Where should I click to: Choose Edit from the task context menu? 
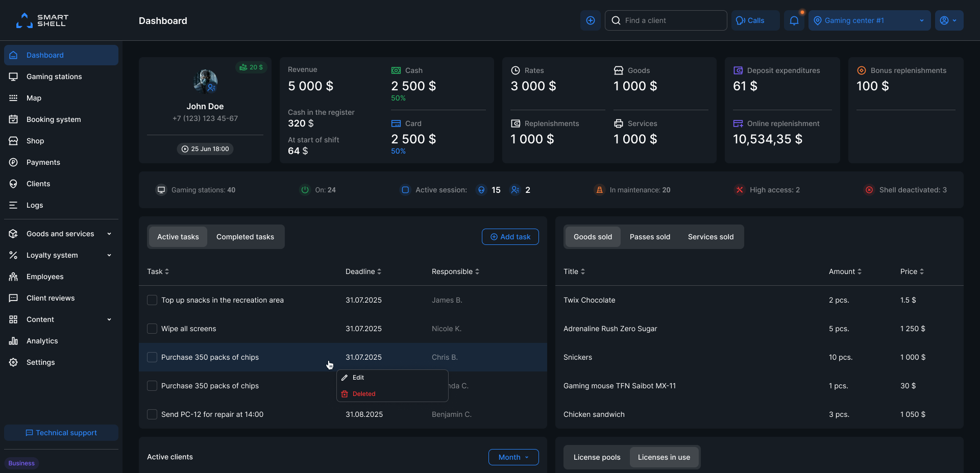tap(358, 378)
